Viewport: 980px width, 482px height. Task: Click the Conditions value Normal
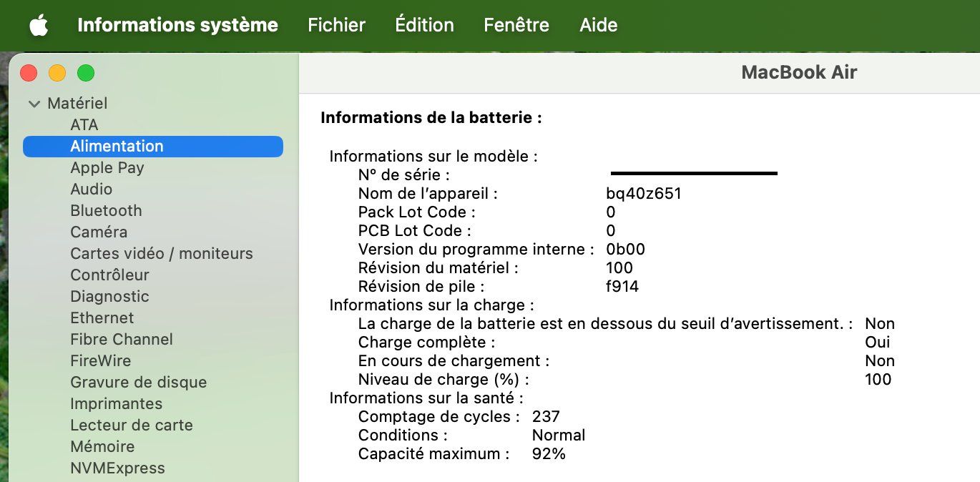(559, 436)
